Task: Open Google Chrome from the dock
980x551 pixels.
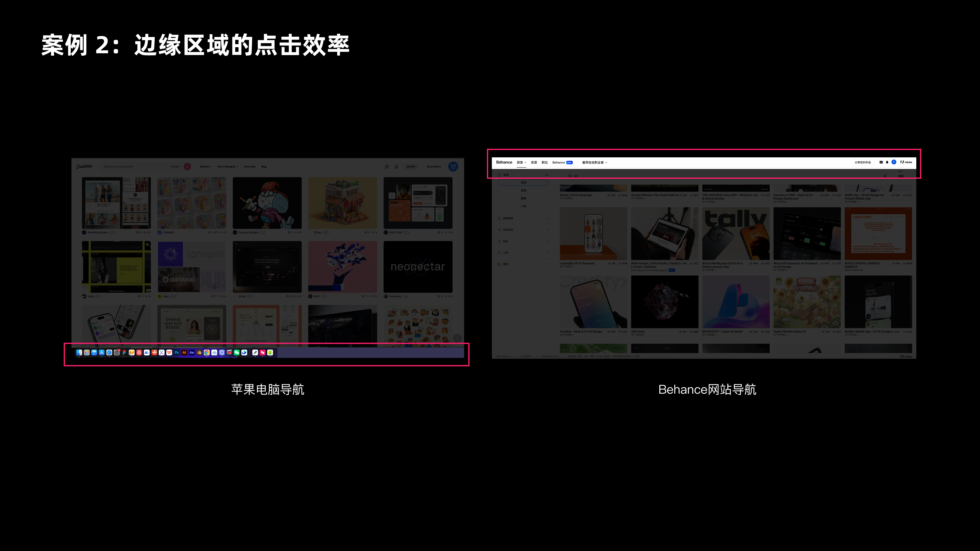Action: (x=207, y=353)
